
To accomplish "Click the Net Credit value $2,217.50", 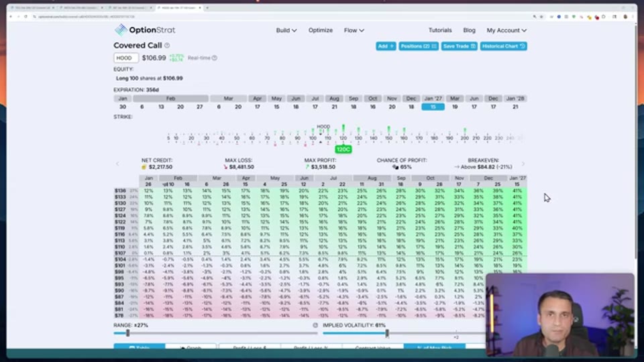I will [x=160, y=167].
